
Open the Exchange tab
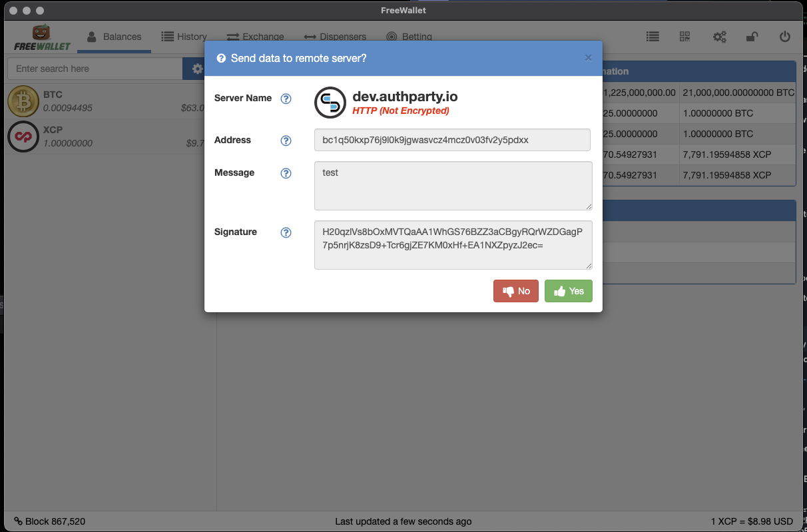[x=255, y=37]
